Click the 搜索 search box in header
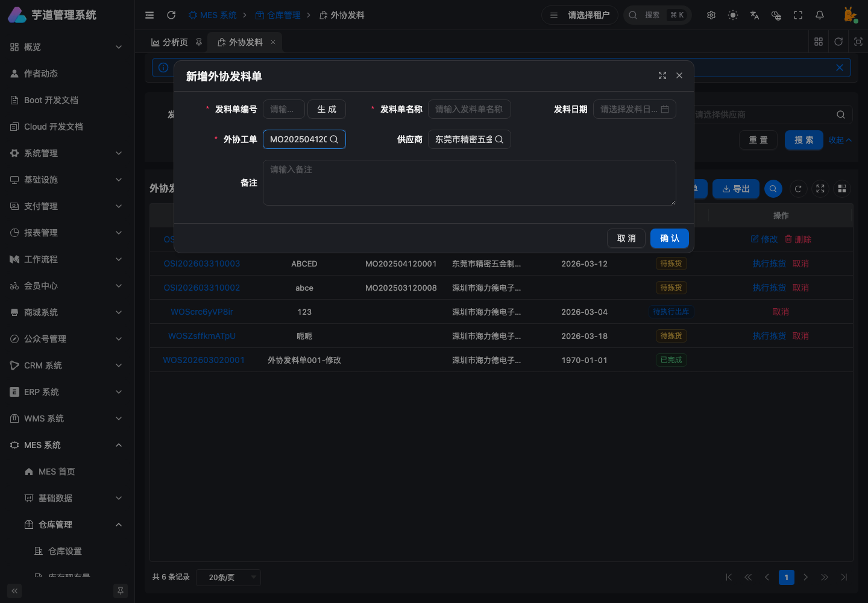Viewport: 868px width, 603px height. [658, 15]
